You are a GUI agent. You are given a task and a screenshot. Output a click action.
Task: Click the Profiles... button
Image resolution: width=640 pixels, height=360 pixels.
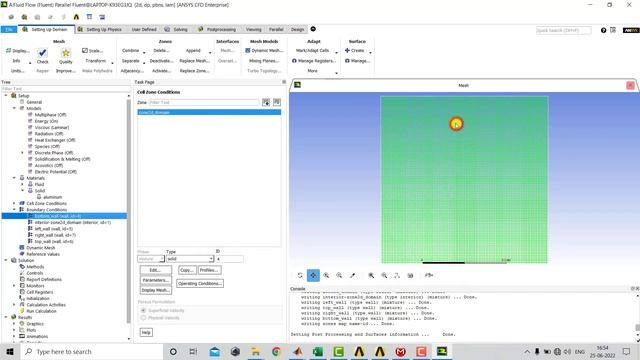(x=209, y=270)
